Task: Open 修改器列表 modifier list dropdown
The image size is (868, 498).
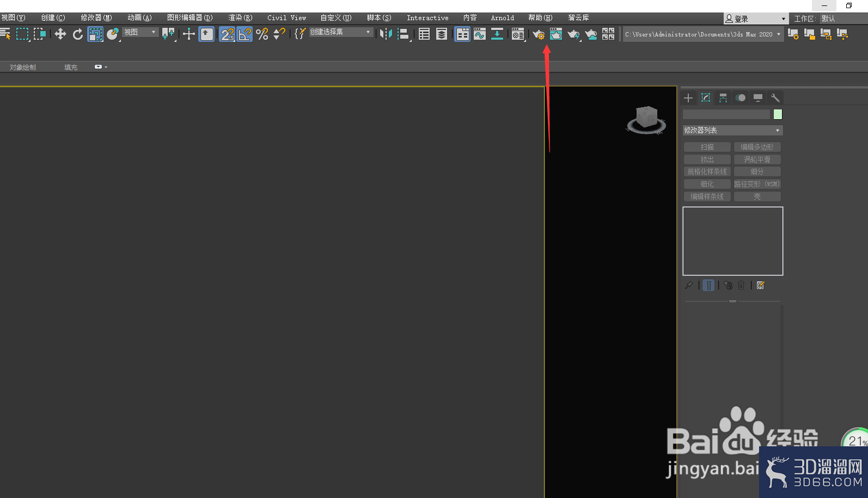Action: click(x=733, y=131)
